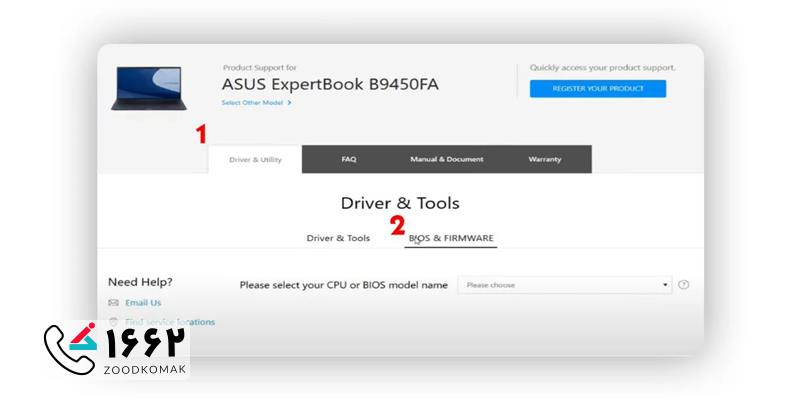
Task: Select the BIOS & FIRMWARE sub-tab
Action: pos(451,238)
